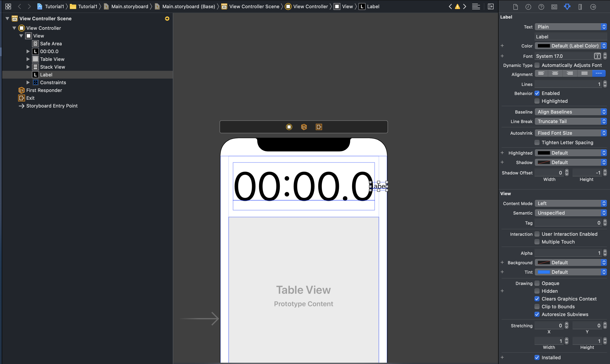Click the Label text color swatch
Viewport: 610px width, 364px height.
(544, 46)
